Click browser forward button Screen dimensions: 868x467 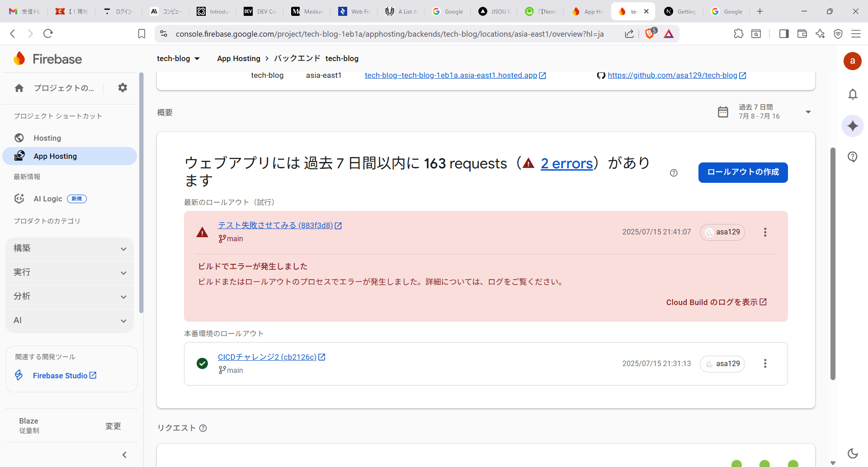[30, 33]
